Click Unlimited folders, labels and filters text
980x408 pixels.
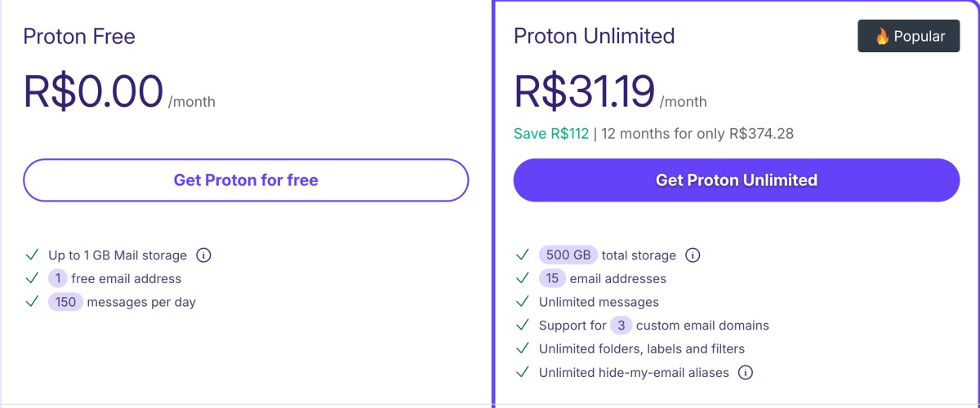coord(641,349)
